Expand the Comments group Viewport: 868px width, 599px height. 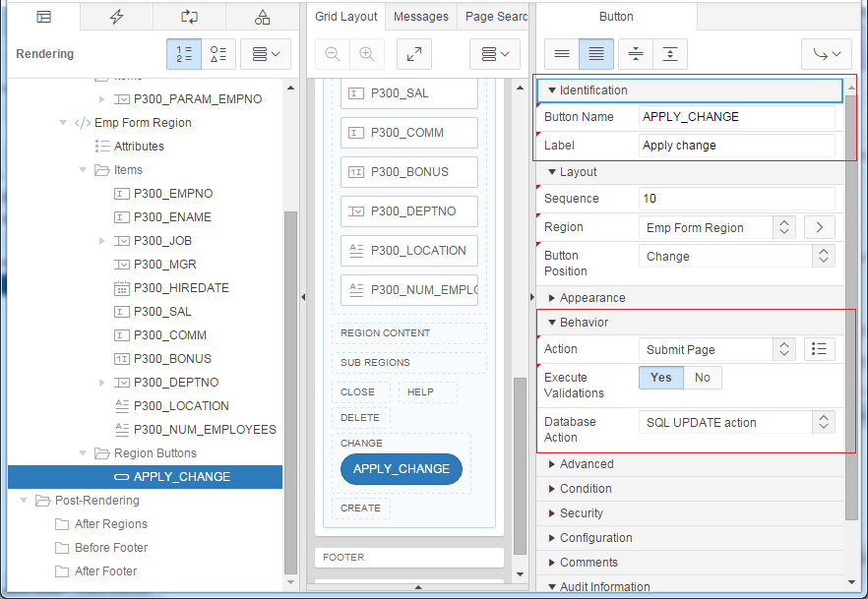(551, 563)
